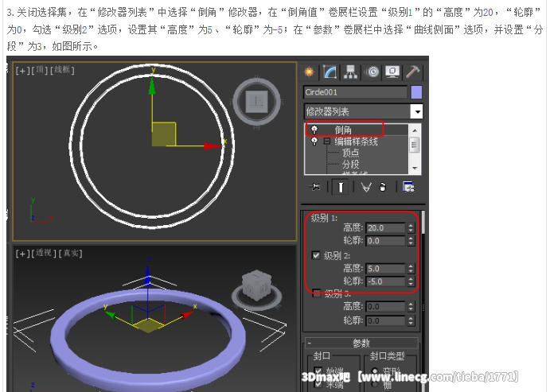Click the [顶] view label in top viewport
550x392 pixels.
40,70
